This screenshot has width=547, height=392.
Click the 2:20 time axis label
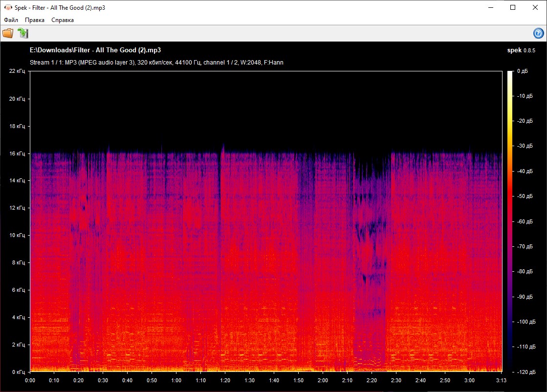(x=372, y=380)
